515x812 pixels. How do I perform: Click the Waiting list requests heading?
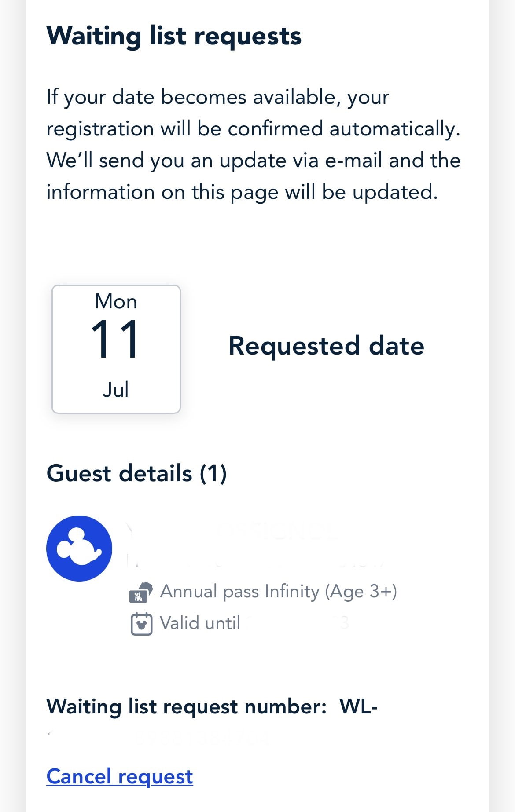[x=174, y=36]
